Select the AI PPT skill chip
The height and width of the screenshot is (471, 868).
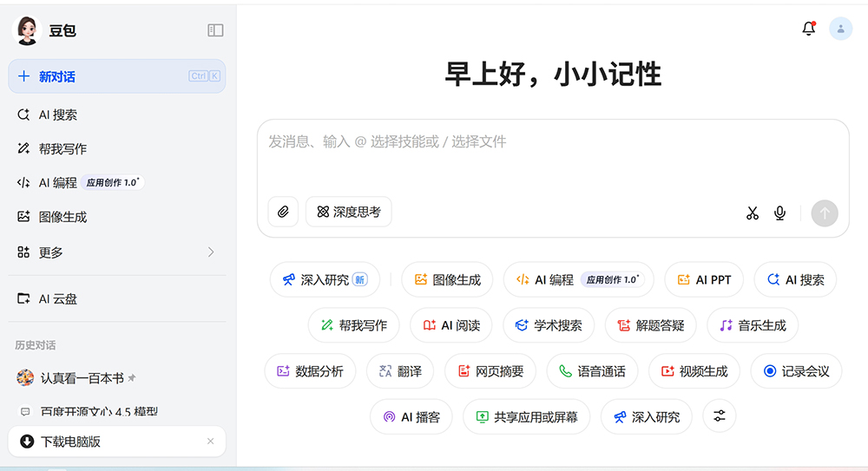[x=704, y=279]
